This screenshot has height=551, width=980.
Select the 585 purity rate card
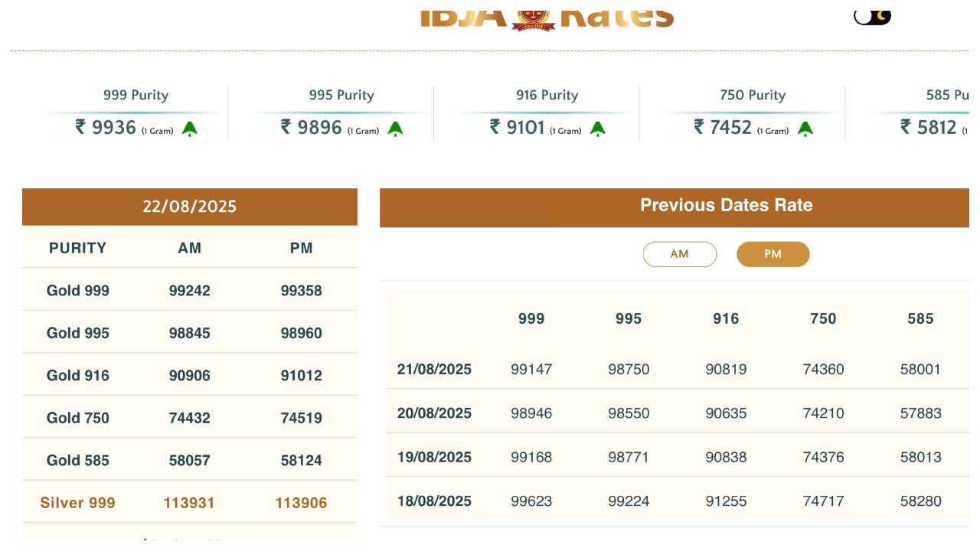tap(936, 112)
